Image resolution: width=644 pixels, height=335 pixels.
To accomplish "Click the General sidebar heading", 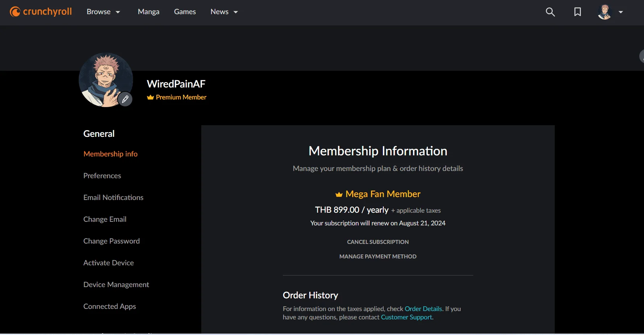I will [x=99, y=134].
